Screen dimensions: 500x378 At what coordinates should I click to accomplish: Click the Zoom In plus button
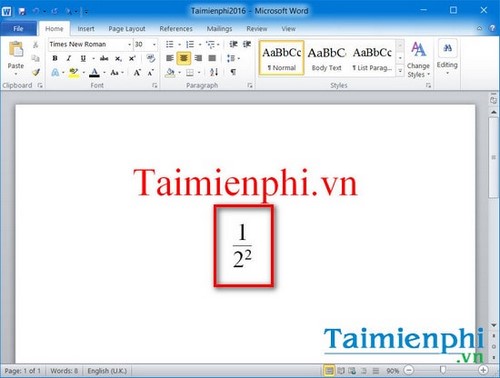pos(483,370)
